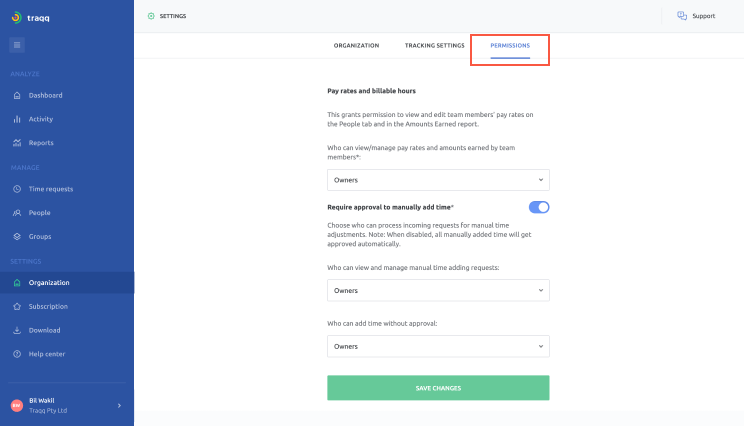Click the Save Changes button
744x426 pixels.
point(438,388)
